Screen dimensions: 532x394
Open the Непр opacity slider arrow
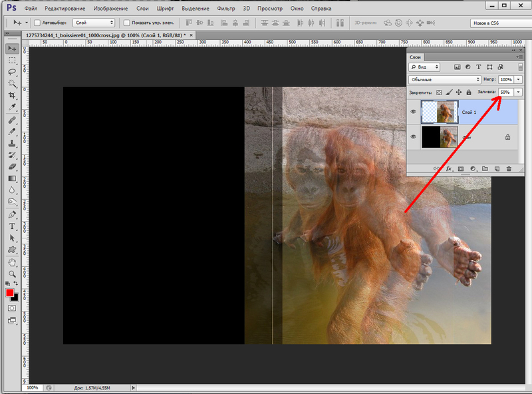pyautogui.click(x=519, y=79)
